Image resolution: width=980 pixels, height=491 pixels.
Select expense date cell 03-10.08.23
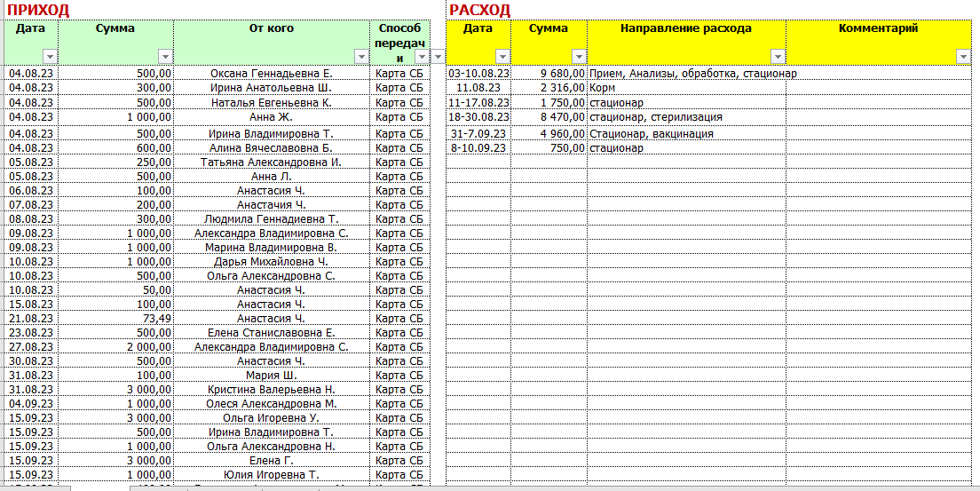tap(479, 73)
